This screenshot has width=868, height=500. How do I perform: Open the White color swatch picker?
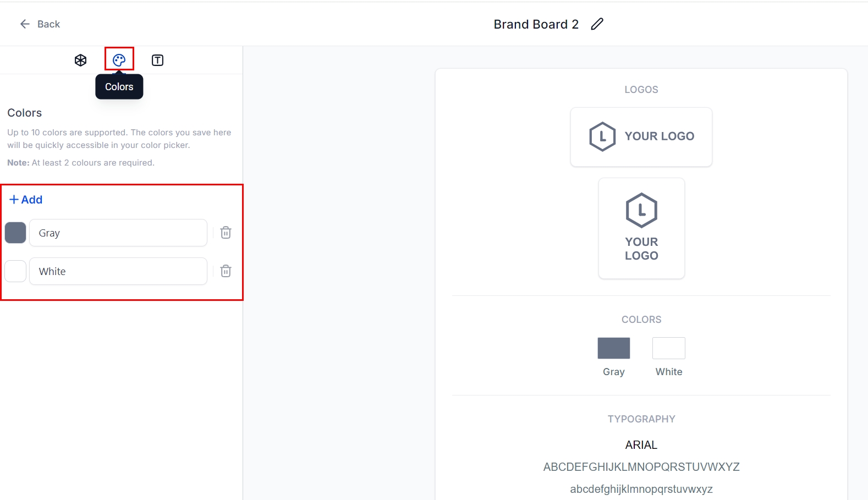[x=15, y=271]
